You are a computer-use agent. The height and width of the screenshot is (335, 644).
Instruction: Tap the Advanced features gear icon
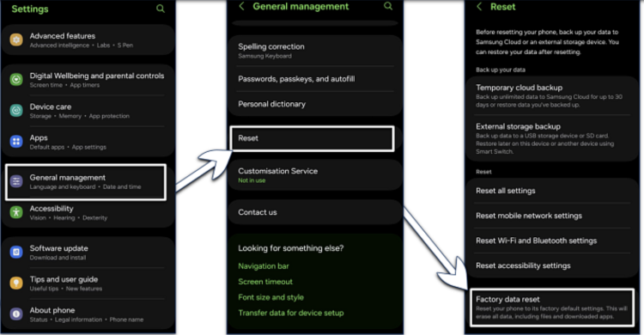coord(16,40)
